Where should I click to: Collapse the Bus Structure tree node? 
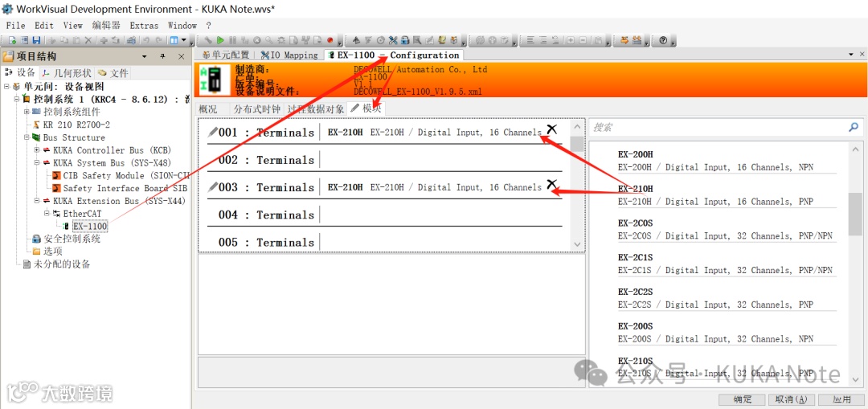(26, 137)
